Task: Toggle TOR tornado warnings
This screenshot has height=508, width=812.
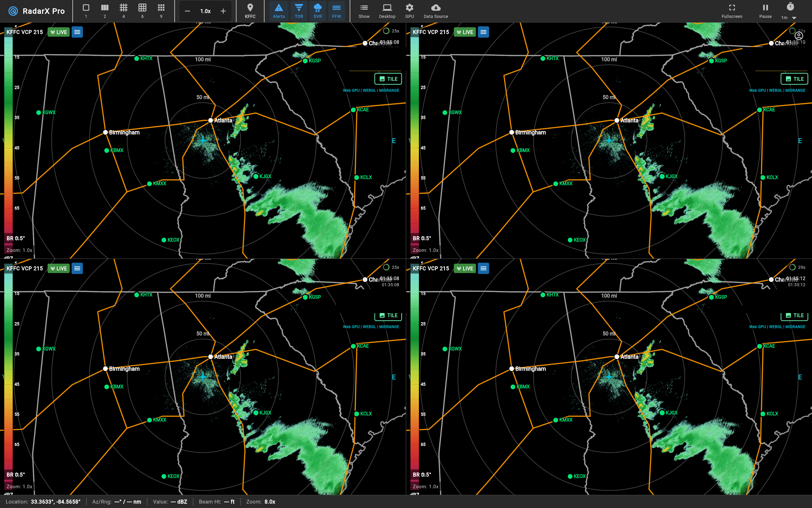Action: coord(299,11)
